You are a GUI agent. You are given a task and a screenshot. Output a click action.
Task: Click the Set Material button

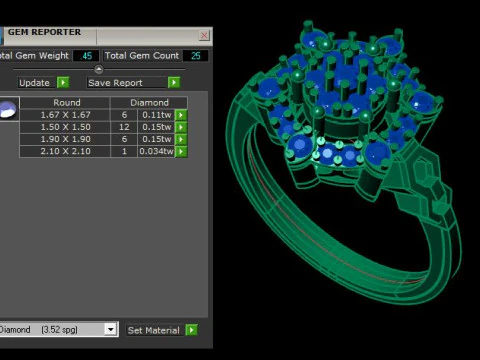tap(154, 330)
